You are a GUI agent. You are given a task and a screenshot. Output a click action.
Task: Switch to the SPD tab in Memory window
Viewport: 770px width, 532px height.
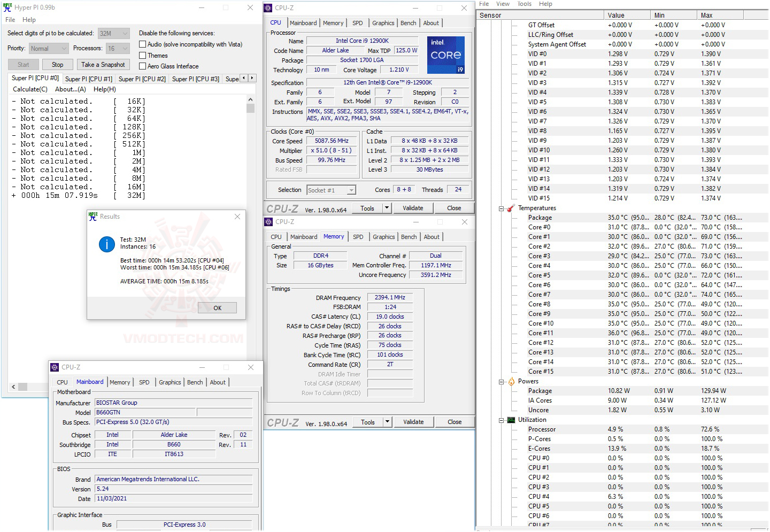(358, 237)
